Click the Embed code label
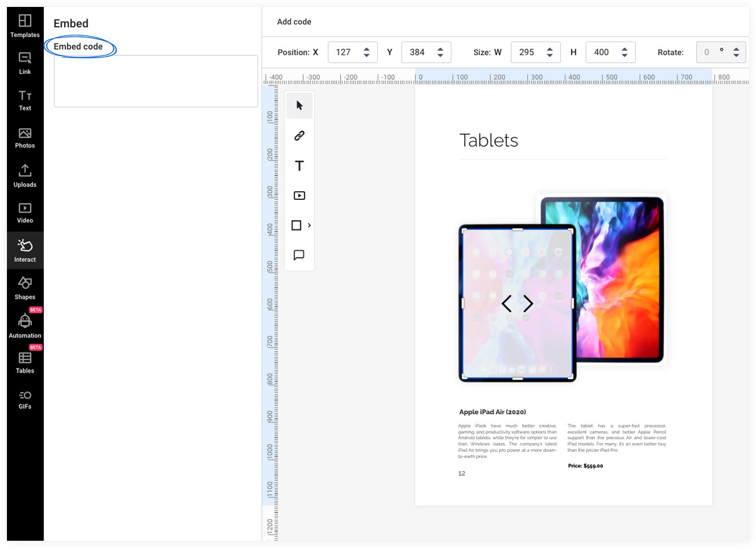Viewport: 756px width, 550px height. pos(78,47)
